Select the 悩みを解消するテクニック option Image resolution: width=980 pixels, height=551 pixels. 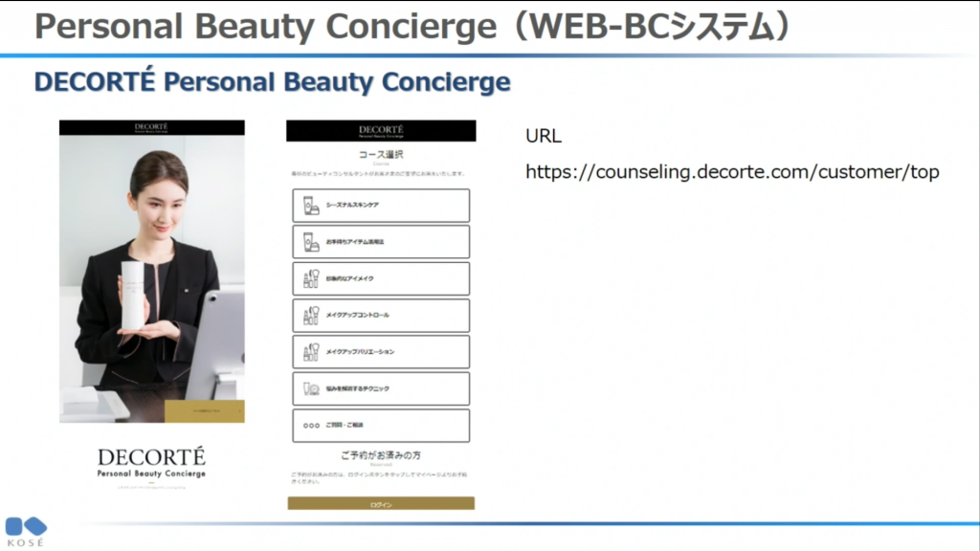381,388
